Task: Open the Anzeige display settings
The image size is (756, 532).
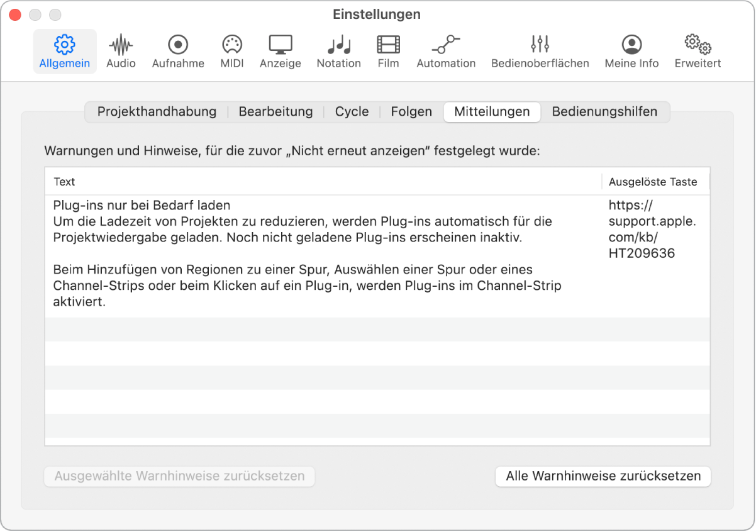Action: click(x=281, y=52)
